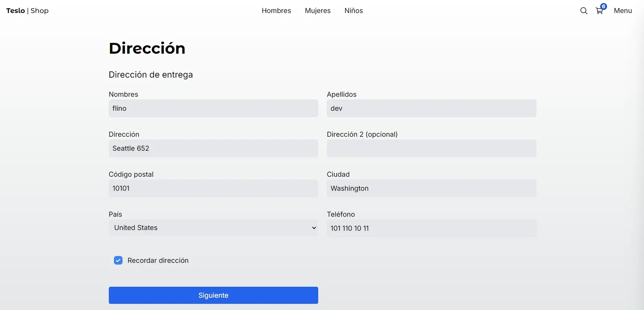Focus the Teléfono input field
The height and width of the screenshot is (310, 644).
[432, 228]
